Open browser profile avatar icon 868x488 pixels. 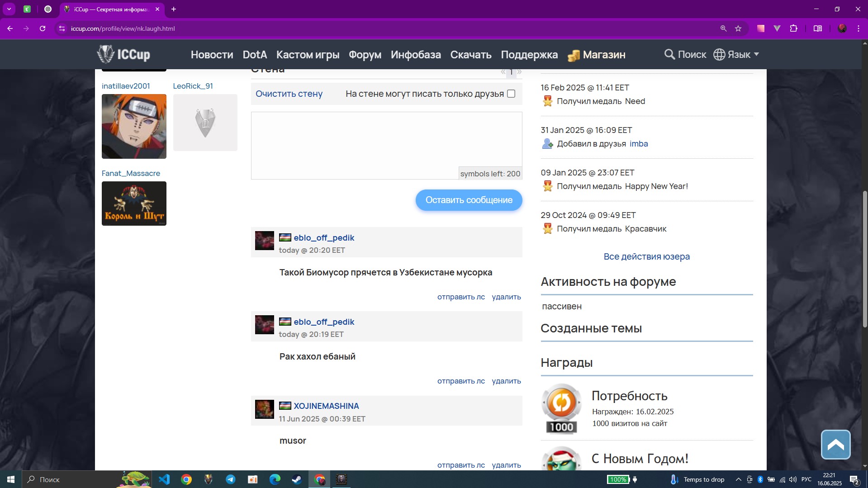pos(842,28)
